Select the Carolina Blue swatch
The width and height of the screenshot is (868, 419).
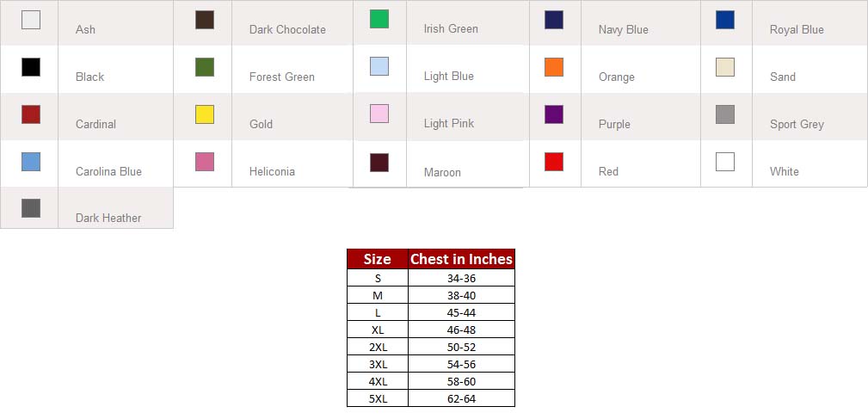pos(31,162)
